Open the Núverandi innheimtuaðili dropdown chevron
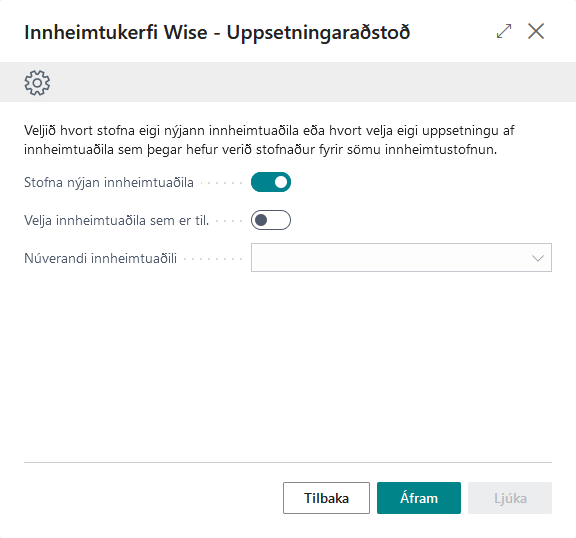Viewport: 576px width, 538px height. 538,258
